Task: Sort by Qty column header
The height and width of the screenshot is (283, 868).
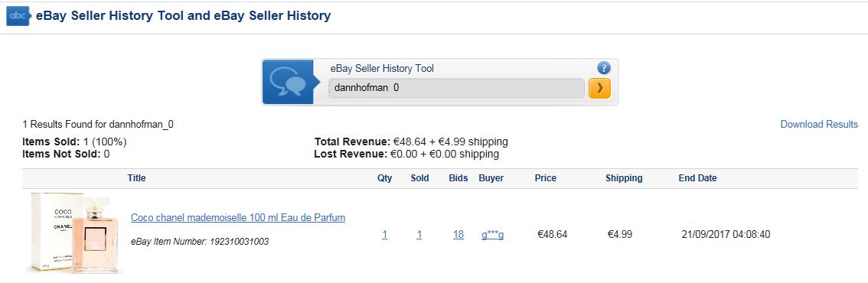Action: 385,178
